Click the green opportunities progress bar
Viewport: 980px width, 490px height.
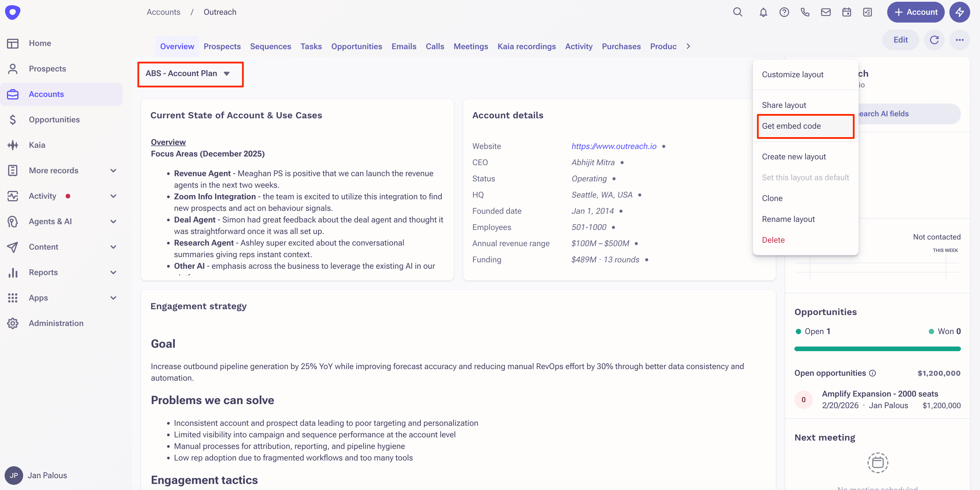tap(877, 349)
